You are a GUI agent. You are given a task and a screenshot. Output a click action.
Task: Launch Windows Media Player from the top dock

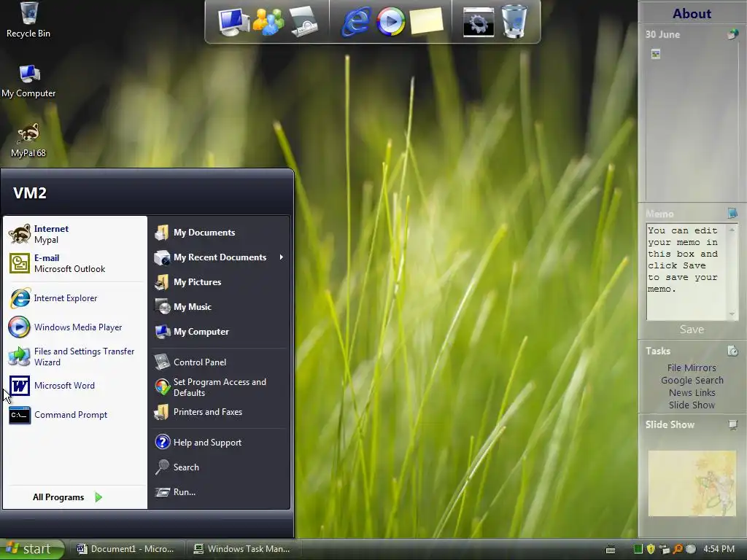391,22
